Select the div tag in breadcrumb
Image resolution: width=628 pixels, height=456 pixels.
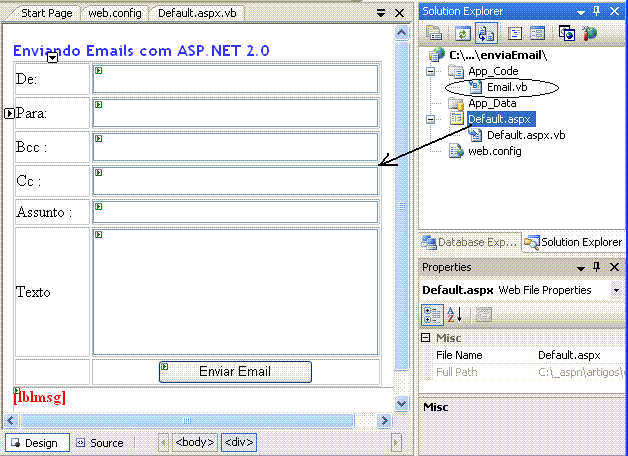pyautogui.click(x=239, y=442)
